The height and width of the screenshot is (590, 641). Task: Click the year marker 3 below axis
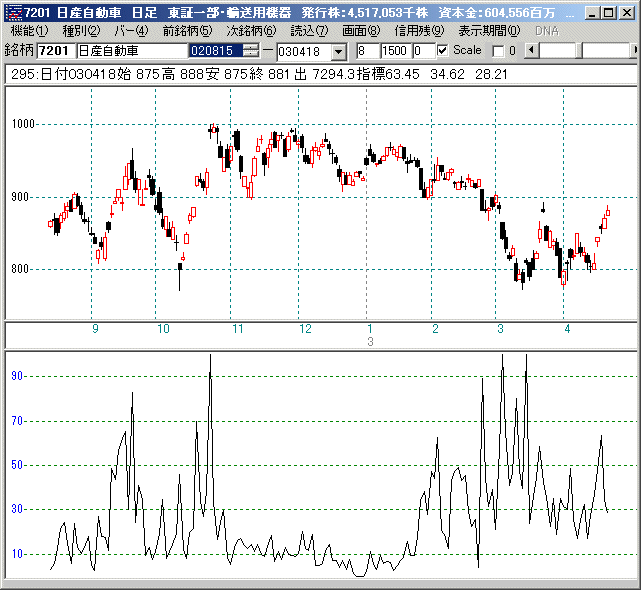[x=370, y=342]
